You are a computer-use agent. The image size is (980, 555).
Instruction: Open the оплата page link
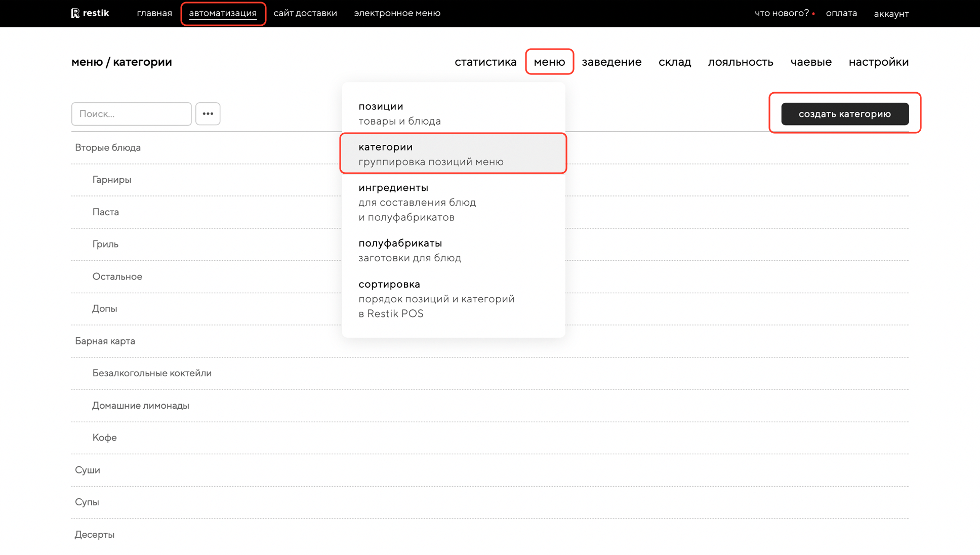coord(841,13)
